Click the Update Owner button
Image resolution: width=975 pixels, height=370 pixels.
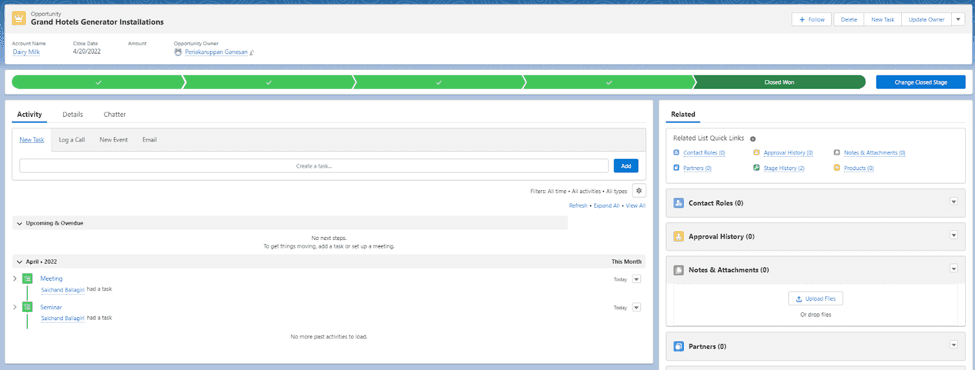926,19
